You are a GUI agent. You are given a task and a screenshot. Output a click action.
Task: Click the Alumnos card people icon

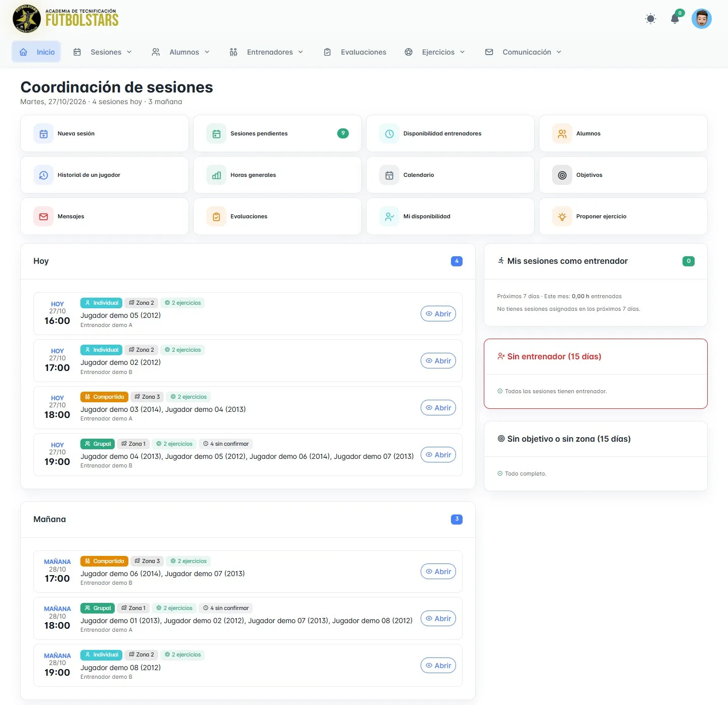point(562,134)
